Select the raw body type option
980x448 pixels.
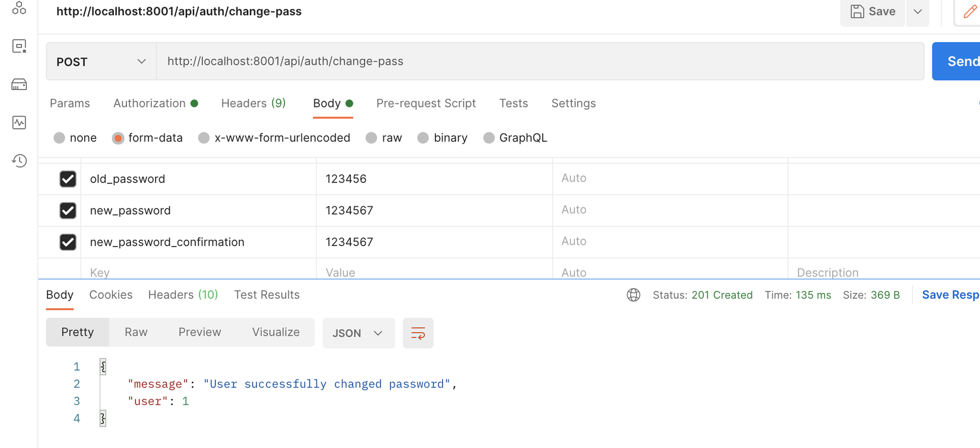click(372, 138)
